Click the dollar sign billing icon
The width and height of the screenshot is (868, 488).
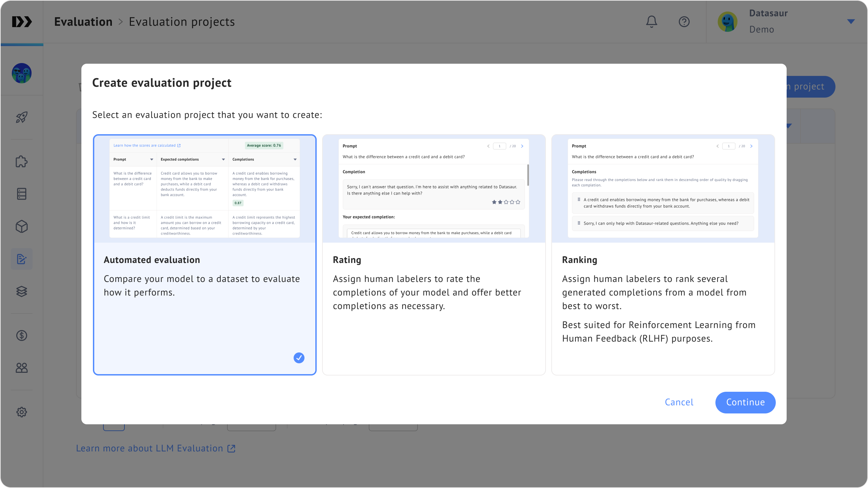tap(22, 335)
